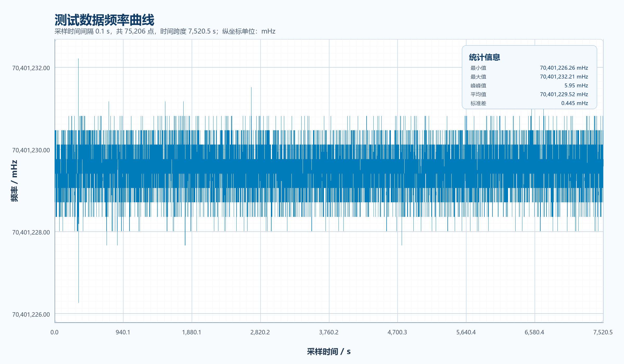Click the x-axis tick label 2,820.2
624x364 pixels.
(x=260, y=332)
